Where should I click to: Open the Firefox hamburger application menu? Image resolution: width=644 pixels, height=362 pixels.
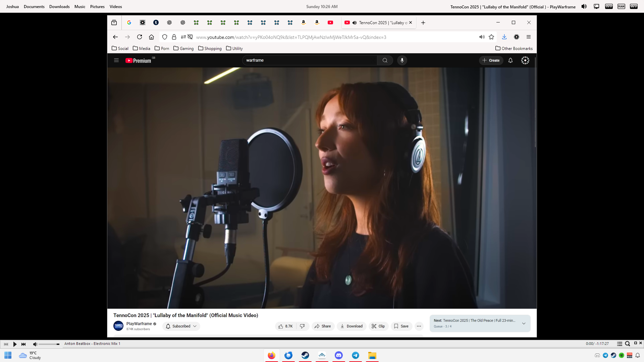529,37
